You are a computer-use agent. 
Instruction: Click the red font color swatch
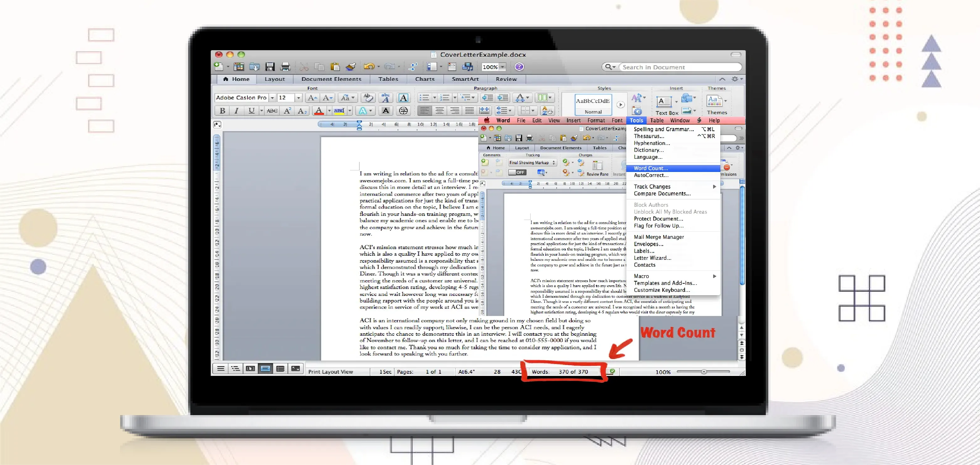point(319,111)
